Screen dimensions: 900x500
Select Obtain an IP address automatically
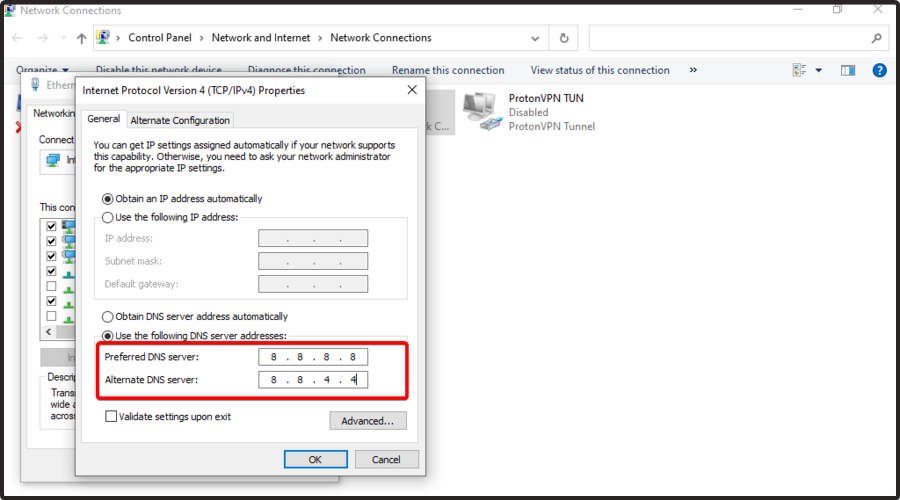109,199
